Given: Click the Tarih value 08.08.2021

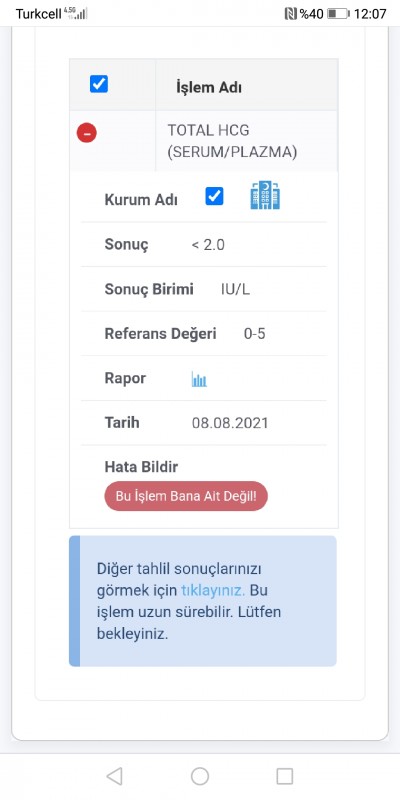Looking at the screenshot, I should click(230, 423).
